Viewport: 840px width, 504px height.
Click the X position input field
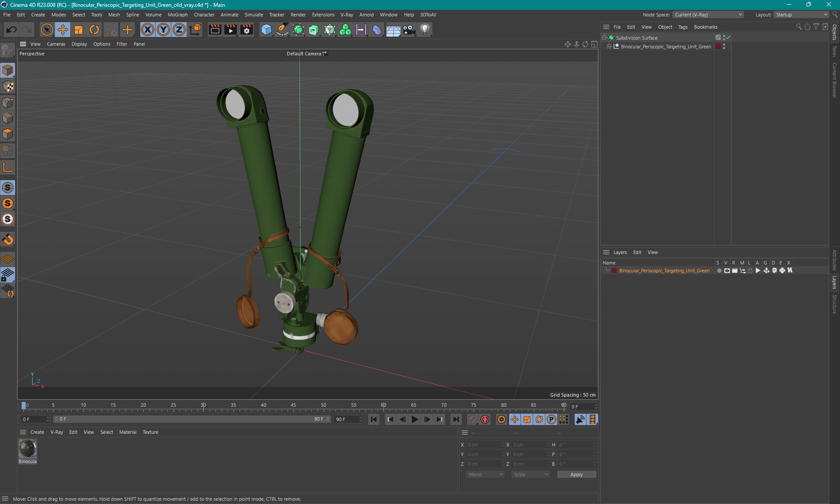pos(485,445)
